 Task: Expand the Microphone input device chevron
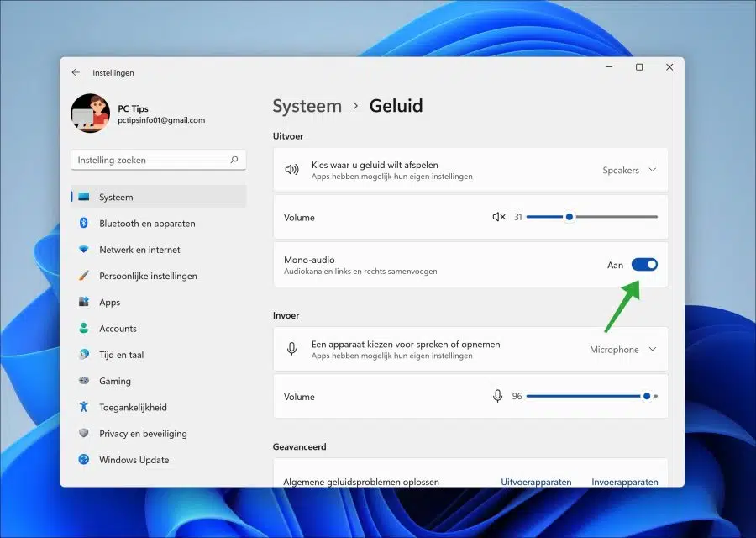[653, 349]
